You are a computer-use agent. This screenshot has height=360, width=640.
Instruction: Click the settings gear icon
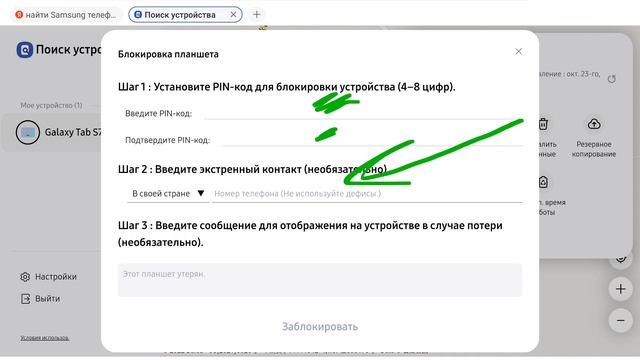25,277
